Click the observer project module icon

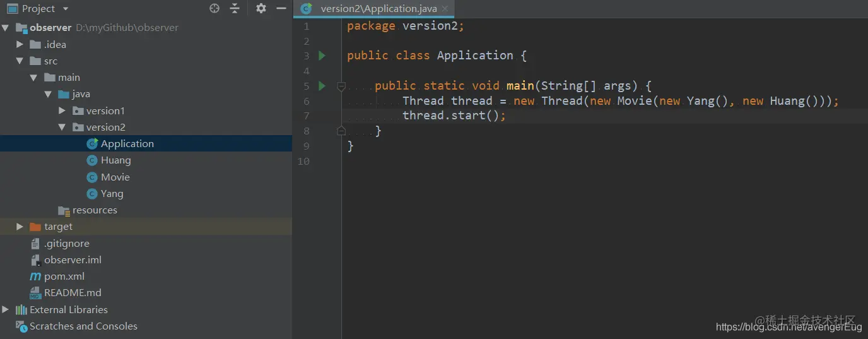click(x=21, y=28)
